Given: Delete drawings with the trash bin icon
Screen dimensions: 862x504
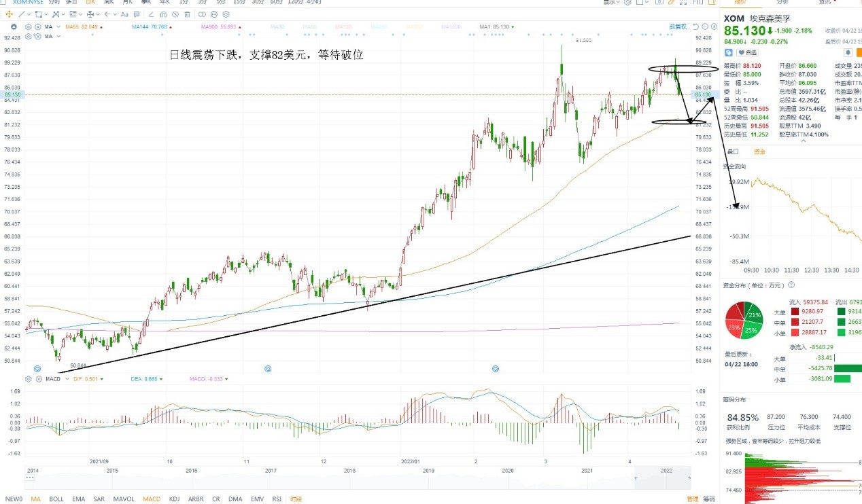Looking at the screenshot, I should pos(187,14).
